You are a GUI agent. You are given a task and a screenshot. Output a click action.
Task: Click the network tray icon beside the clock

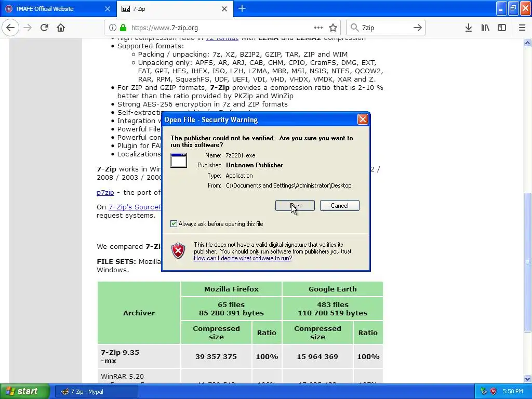[x=484, y=391]
